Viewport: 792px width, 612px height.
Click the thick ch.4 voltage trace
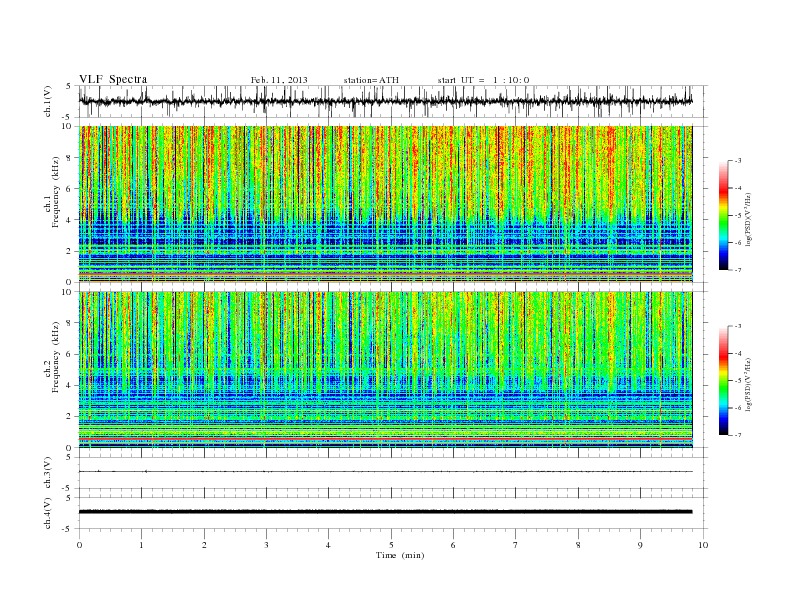(x=385, y=512)
